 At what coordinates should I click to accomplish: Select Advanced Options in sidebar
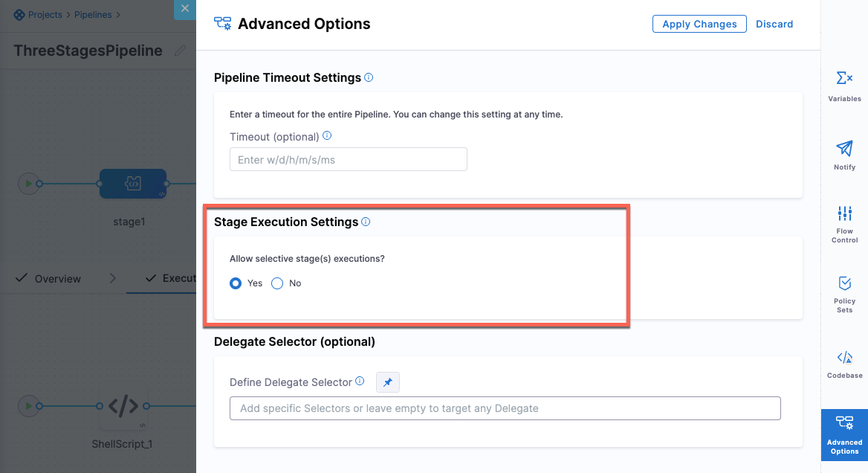coord(844,435)
